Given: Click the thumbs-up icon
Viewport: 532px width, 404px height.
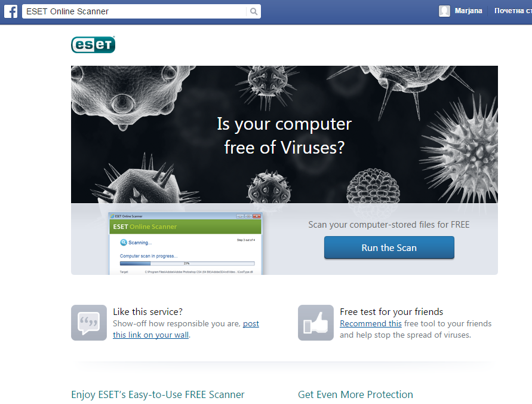Looking at the screenshot, I should [315, 323].
